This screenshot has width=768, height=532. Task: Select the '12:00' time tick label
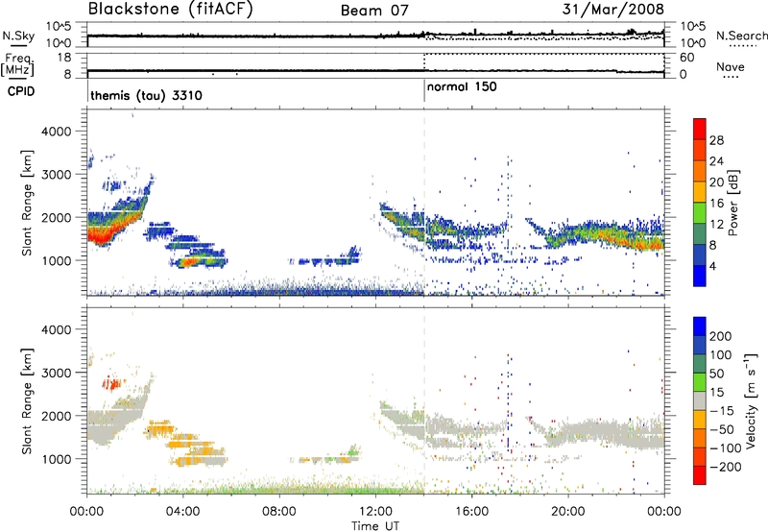(x=375, y=512)
